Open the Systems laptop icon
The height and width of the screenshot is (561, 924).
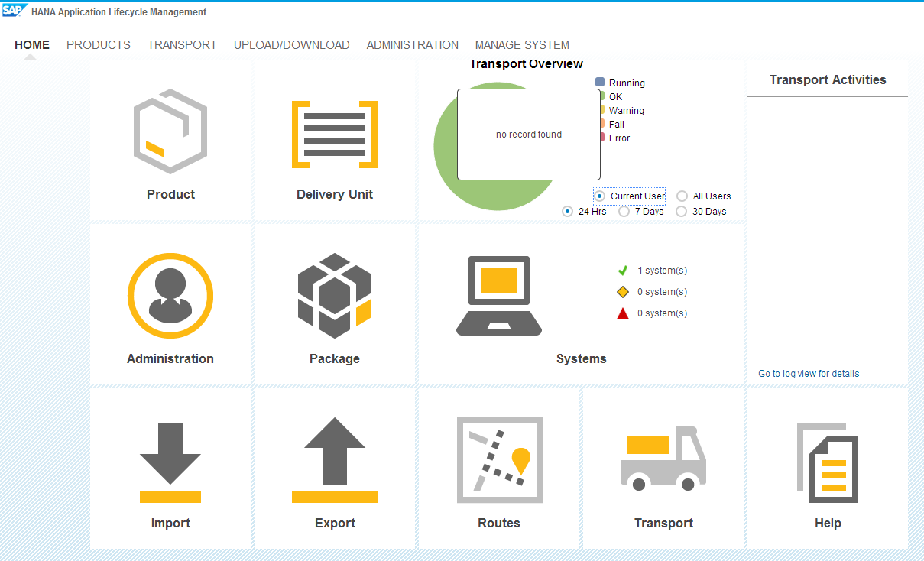[x=499, y=296]
